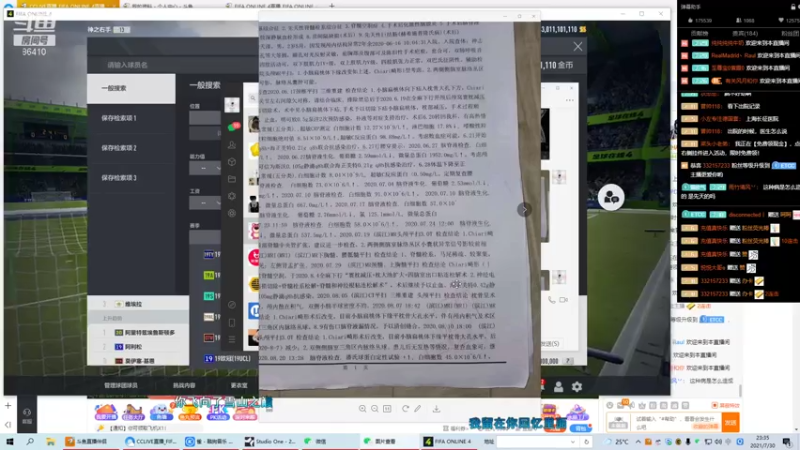Click 更衣室 at FIFA bottom bar
The height and width of the screenshot is (450, 800).
[239, 386]
